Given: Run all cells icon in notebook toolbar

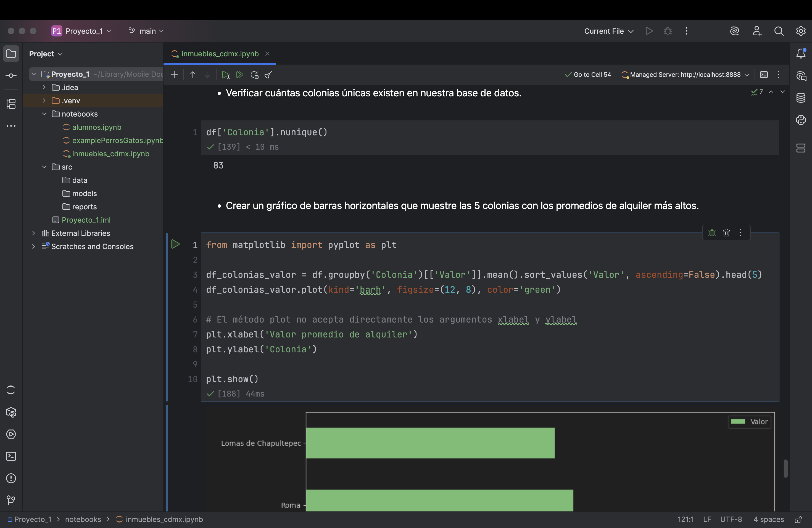Looking at the screenshot, I should [240, 75].
